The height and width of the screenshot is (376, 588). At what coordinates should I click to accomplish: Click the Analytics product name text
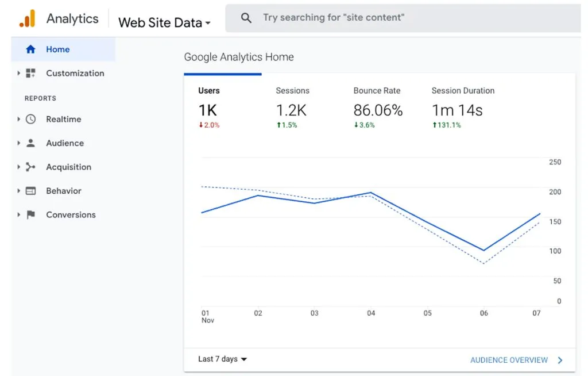72,19
